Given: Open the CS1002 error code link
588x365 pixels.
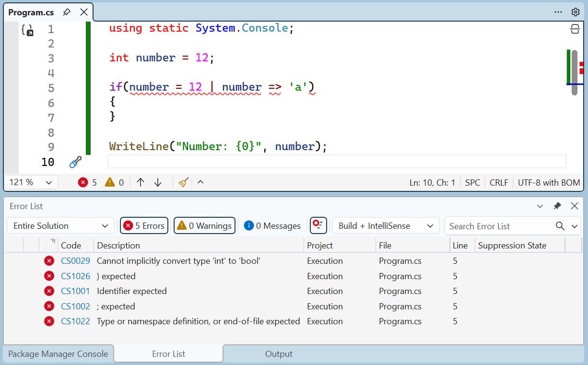Looking at the screenshot, I should tap(75, 306).
